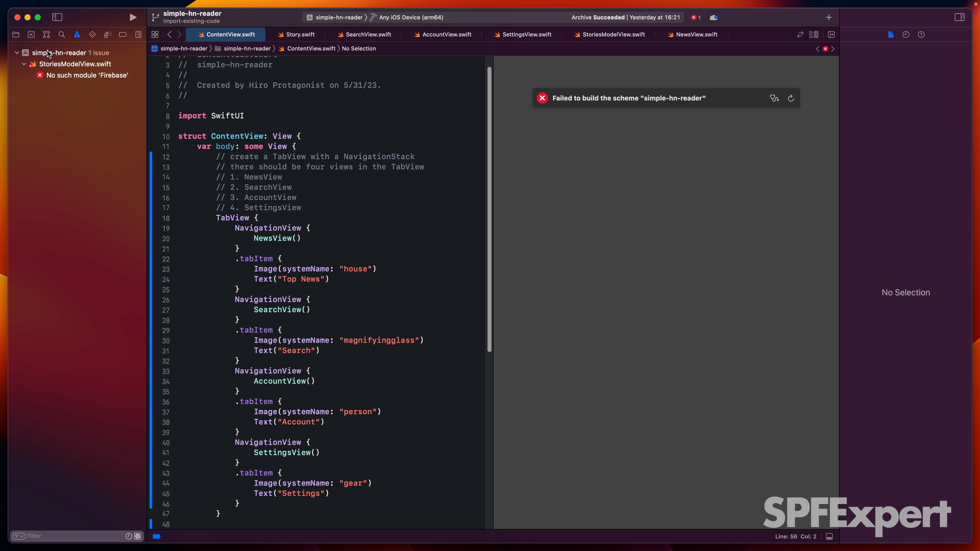Click the plus Library button

tap(829, 18)
